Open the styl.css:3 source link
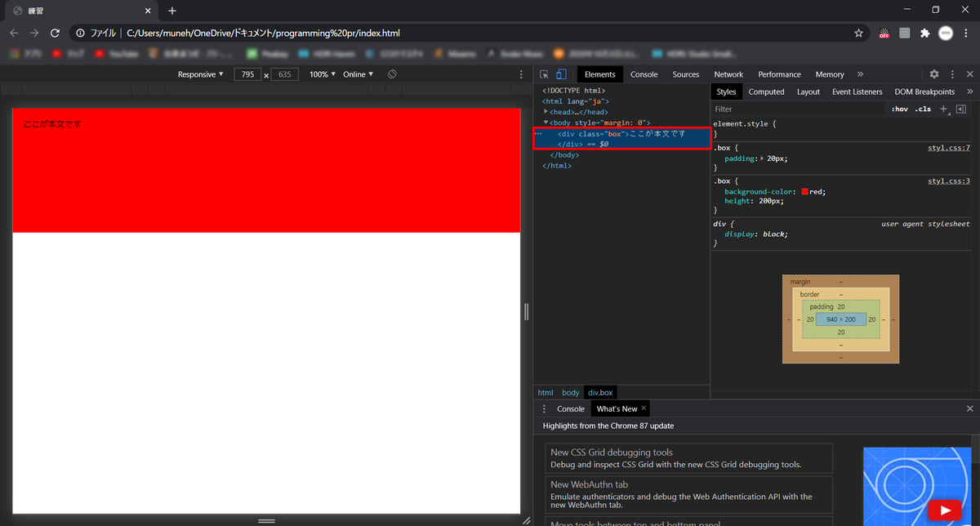980x526 pixels. click(948, 181)
